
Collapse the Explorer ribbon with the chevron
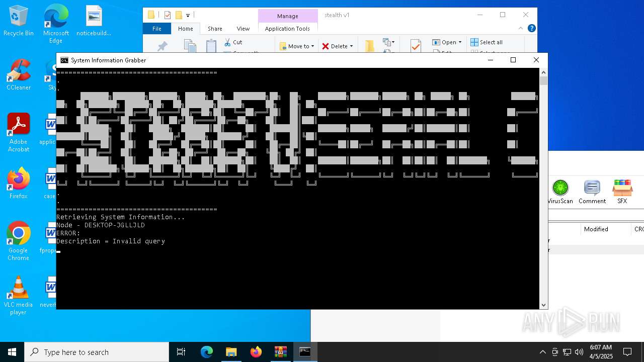521,28
